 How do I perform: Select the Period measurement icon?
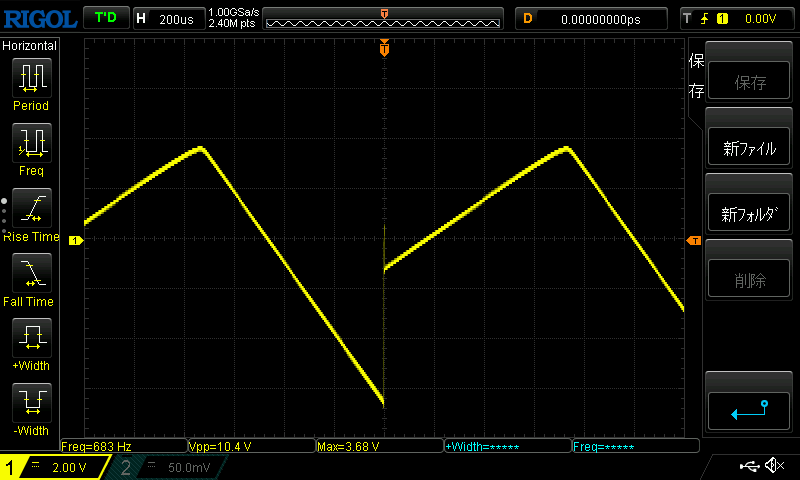pyautogui.click(x=32, y=78)
